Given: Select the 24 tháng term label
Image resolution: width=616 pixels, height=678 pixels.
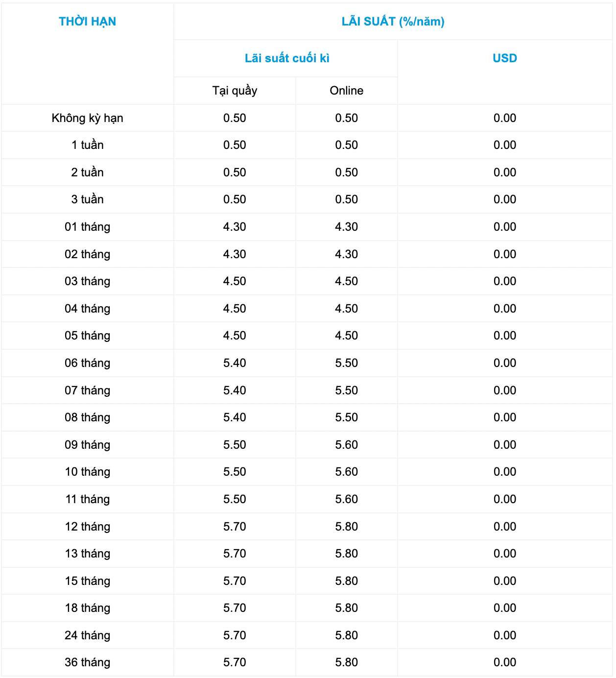Looking at the screenshot, I should point(87,635).
